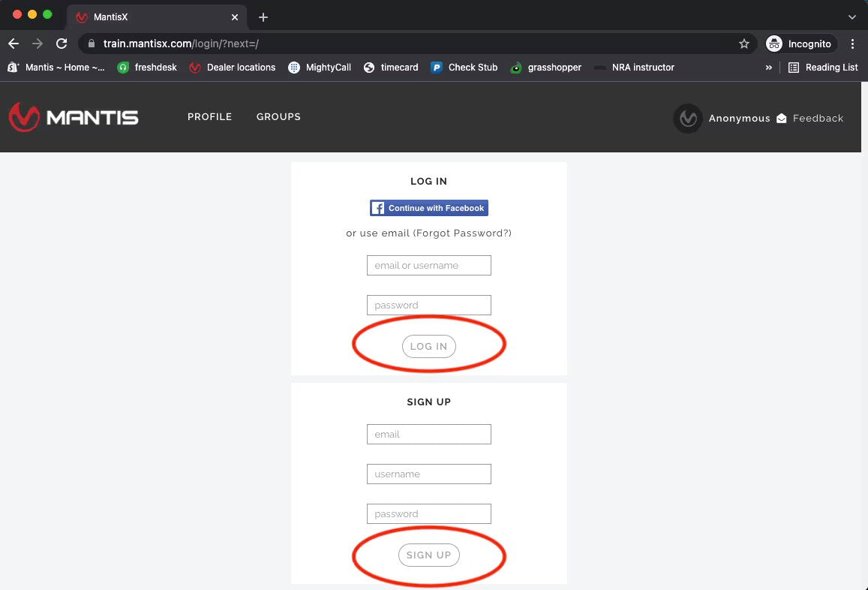Open Chrome's three-dot menu
The height and width of the screenshot is (590, 868).
(x=852, y=44)
